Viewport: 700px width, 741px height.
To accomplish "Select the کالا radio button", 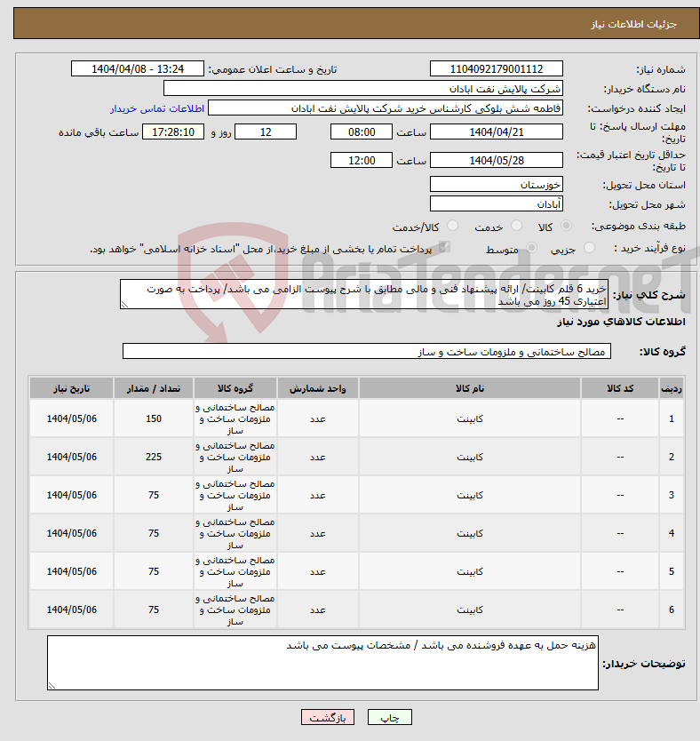I will [x=566, y=226].
